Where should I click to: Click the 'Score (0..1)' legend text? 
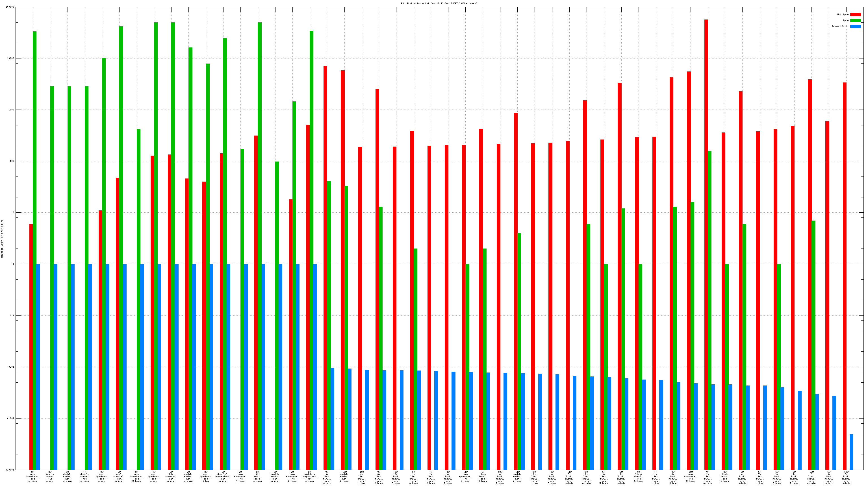[840, 26]
